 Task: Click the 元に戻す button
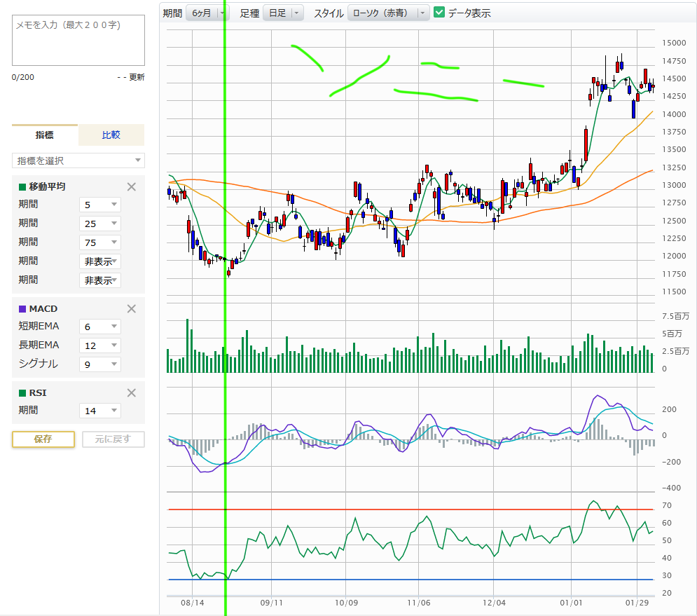point(113,439)
